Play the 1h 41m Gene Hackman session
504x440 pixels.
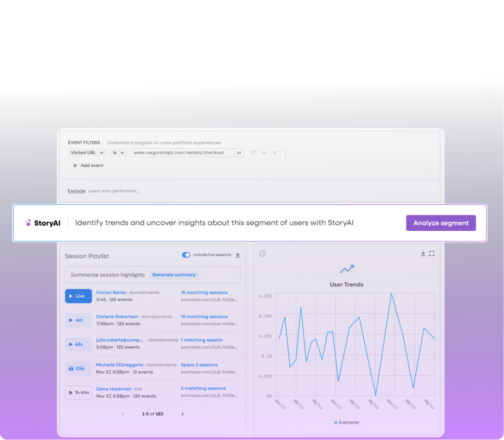click(78, 393)
